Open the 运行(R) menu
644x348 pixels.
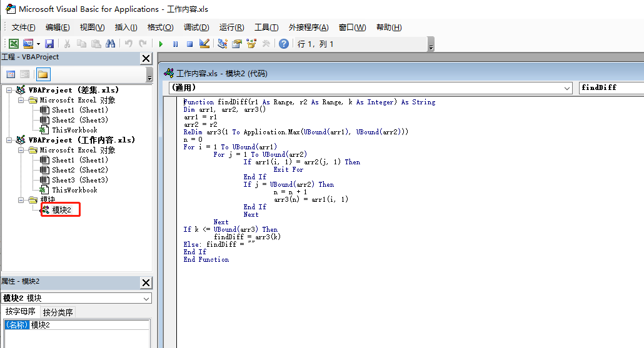click(231, 27)
